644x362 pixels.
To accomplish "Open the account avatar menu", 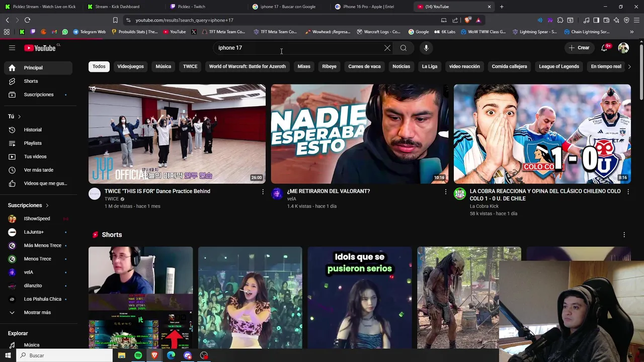I will [x=623, y=48].
